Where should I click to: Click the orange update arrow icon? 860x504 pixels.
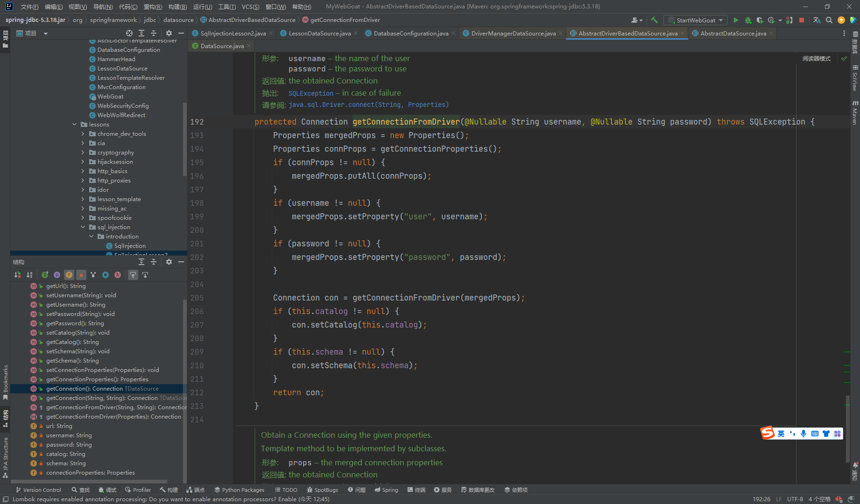841,20
